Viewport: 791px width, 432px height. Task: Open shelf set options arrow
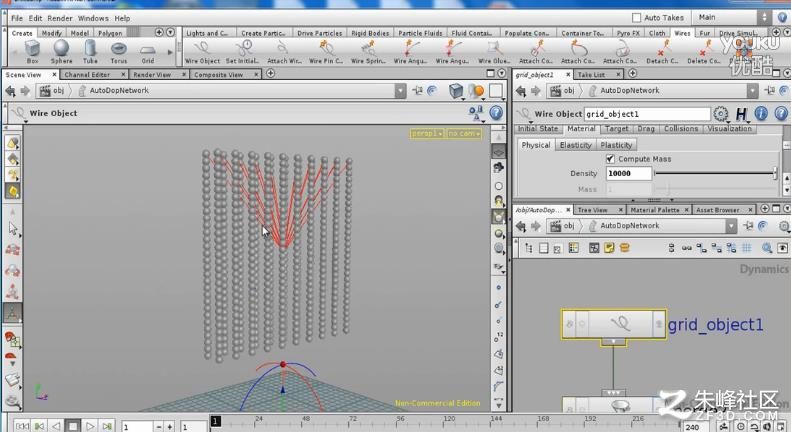[171, 32]
